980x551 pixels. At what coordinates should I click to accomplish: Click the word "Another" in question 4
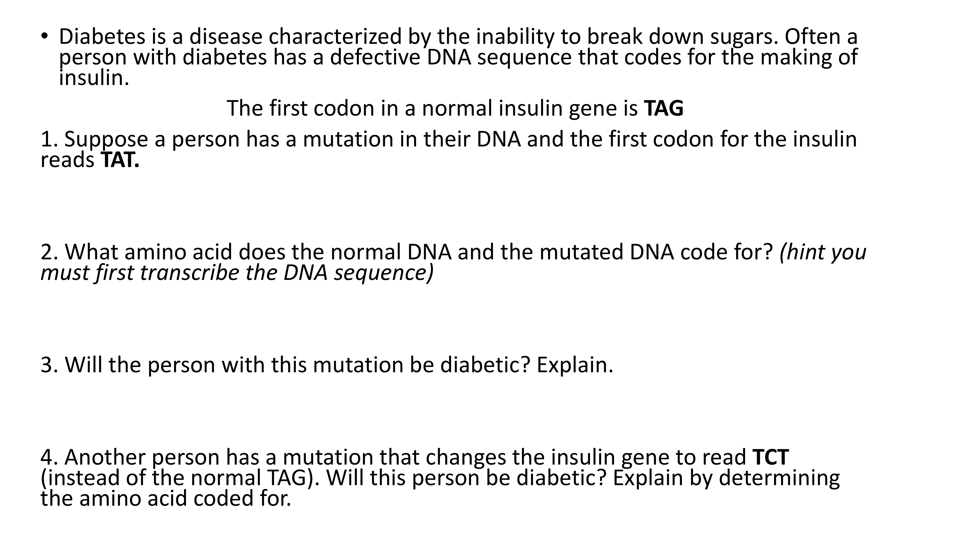[105, 457]
